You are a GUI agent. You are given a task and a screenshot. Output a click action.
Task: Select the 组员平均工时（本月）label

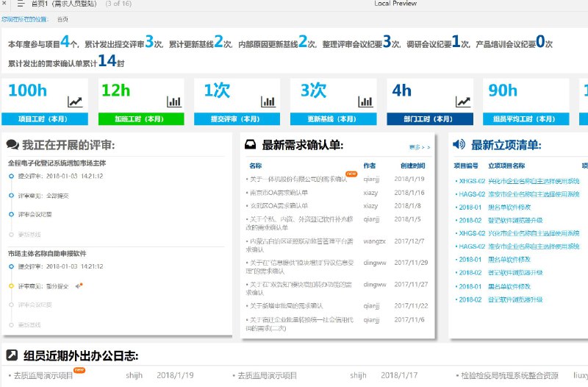coord(526,119)
